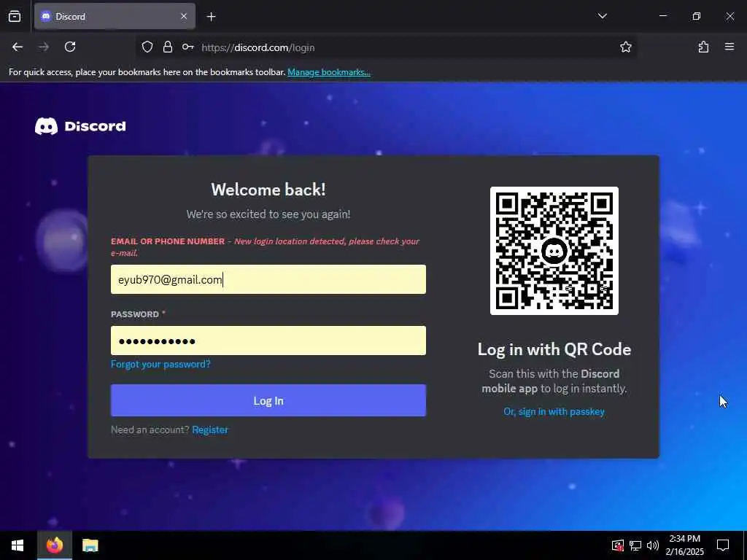Reload the current page
747x560 pixels.
[x=70, y=47]
